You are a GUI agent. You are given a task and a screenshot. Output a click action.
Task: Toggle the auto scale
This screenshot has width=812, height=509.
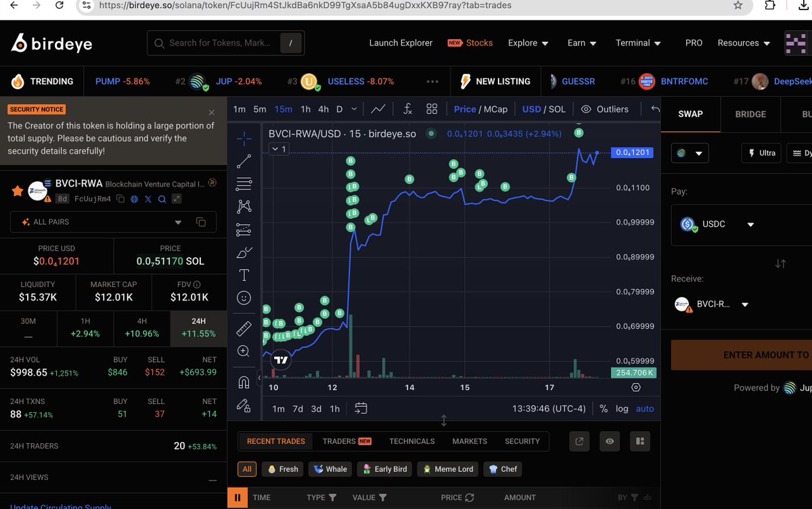tap(645, 408)
